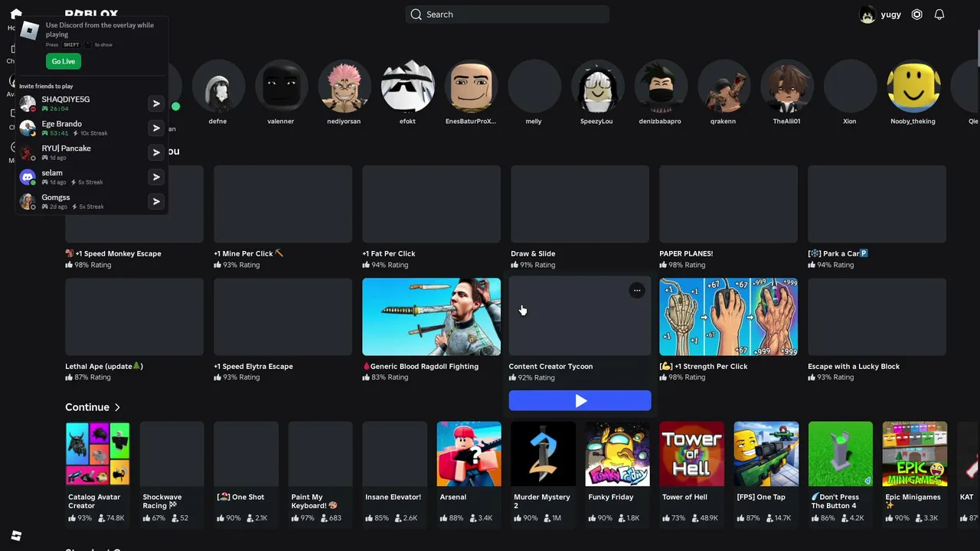Open +1 Speed Monkey Escape game title

(113, 253)
